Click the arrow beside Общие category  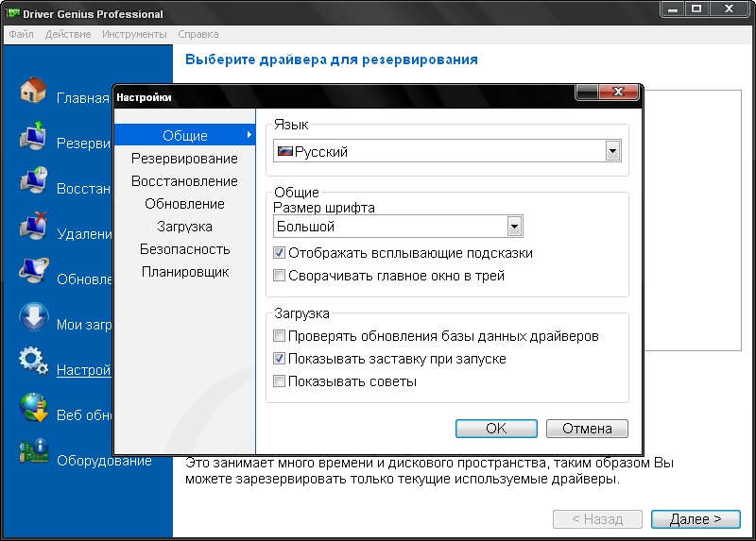249,135
